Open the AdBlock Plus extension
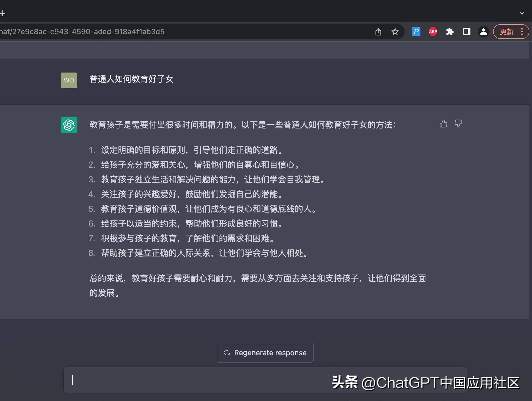The height and width of the screenshot is (401, 532). (x=433, y=32)
